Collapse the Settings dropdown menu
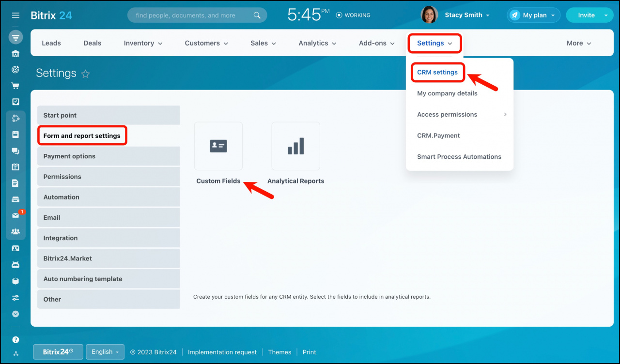 click(x=434, y=43)
